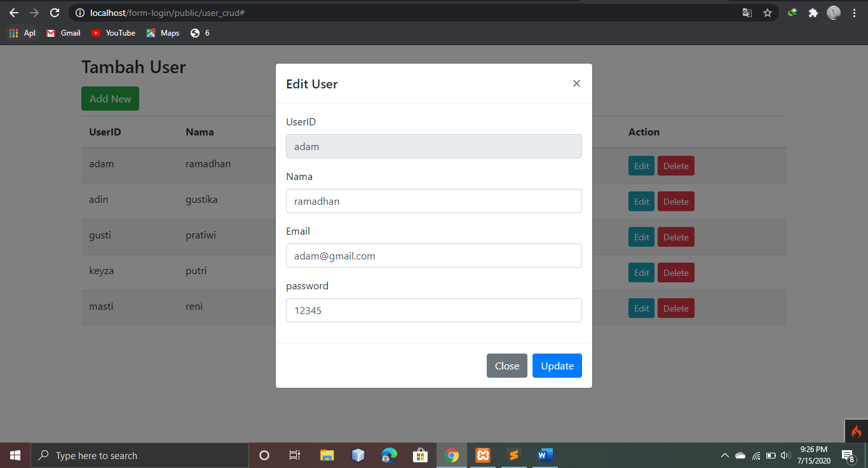Screen dimensions: 868x468
Task: Open Word from taskbar
Action: 545,455
